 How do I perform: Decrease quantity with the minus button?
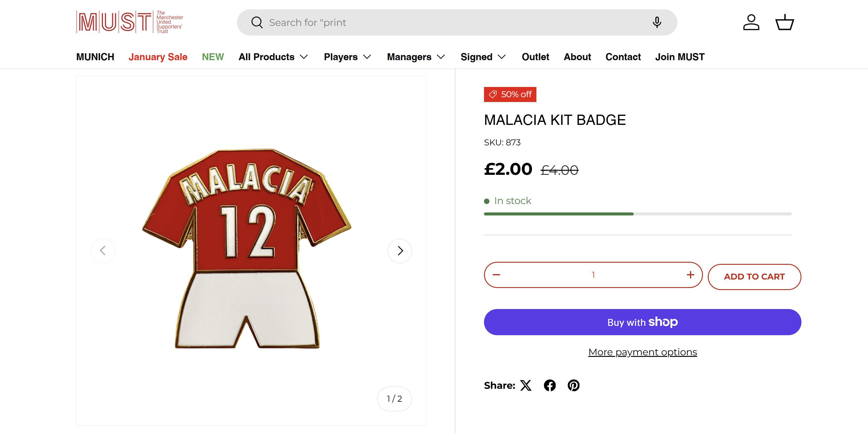point(496,275)
